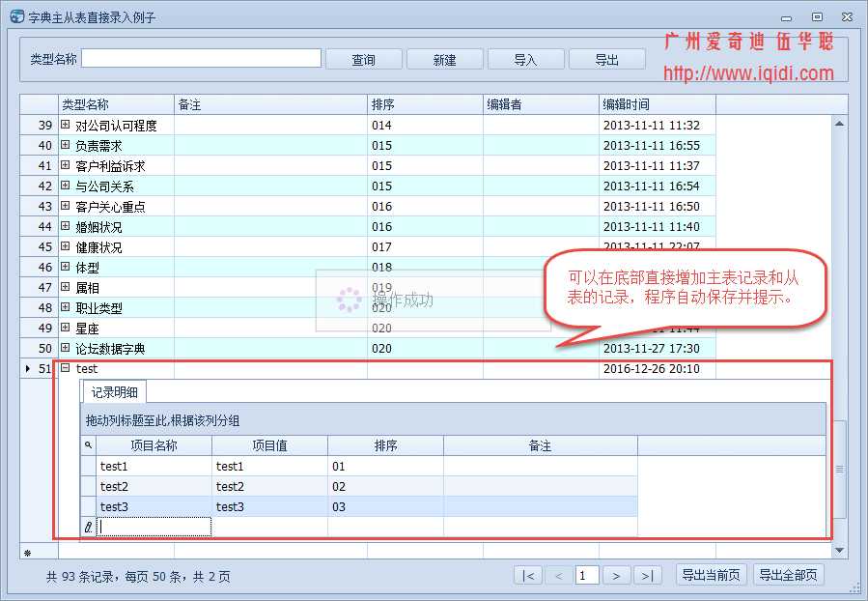This screenshot has width=868, height=601.
Task: Click the 017 sort value cell
Action: click(425, 246)
